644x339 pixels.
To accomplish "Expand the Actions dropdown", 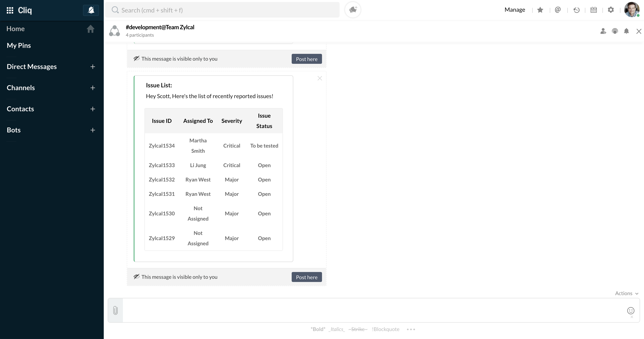I will click(x=626, y=293).
